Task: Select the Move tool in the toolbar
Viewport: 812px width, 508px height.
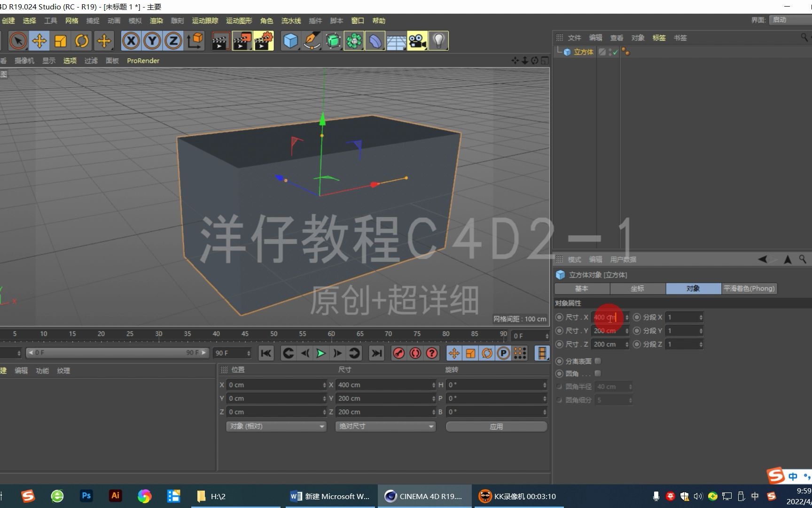Action: pos(39,41)
